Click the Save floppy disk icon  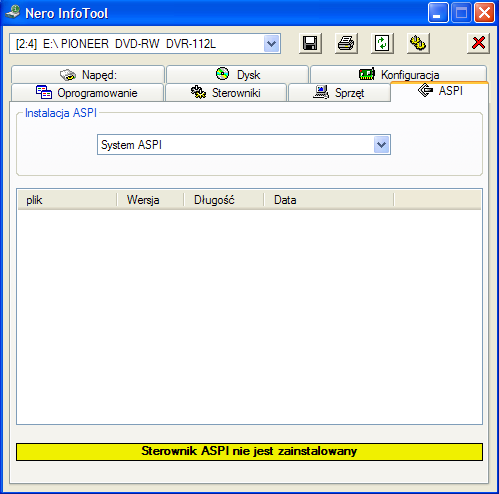(310, 43)
